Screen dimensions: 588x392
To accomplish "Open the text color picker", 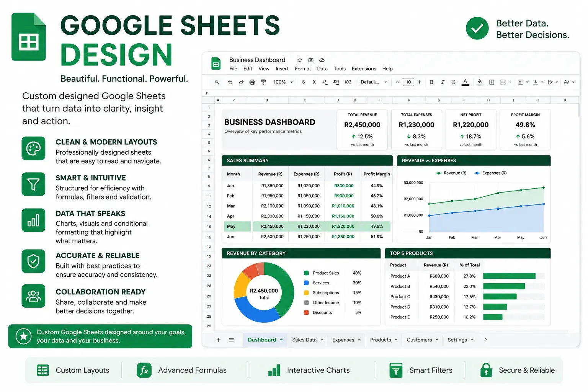I will point(465,82).
